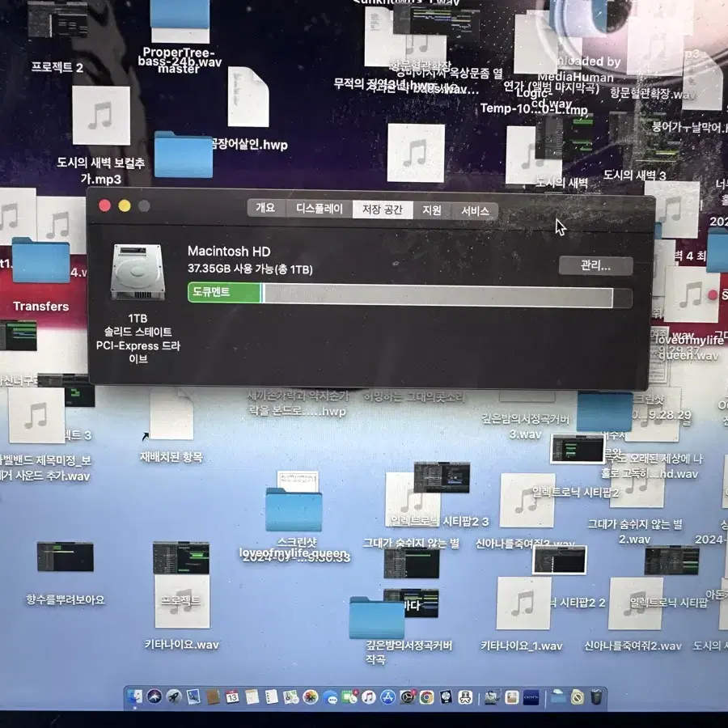Viewport: 728px width, 728px height.
Task: Open Messages in the Dock
Action: [x=330, y=698]
